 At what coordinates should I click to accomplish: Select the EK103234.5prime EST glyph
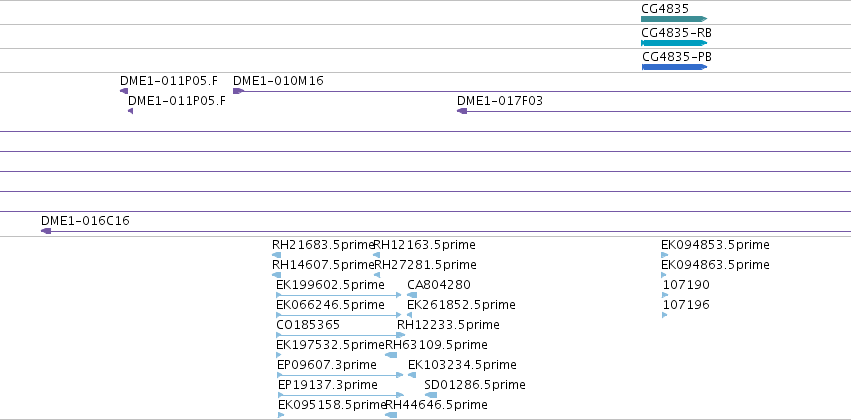click(412, 375)
